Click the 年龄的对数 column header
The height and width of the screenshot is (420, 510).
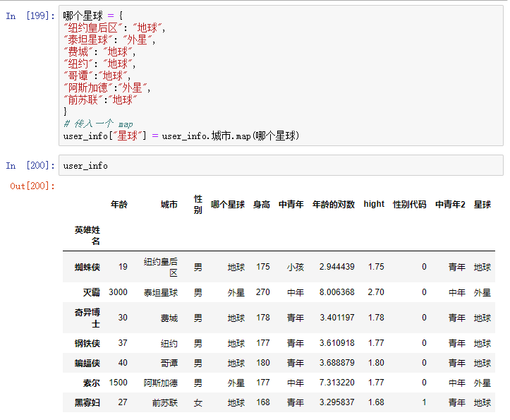click(x=334, y=205)
